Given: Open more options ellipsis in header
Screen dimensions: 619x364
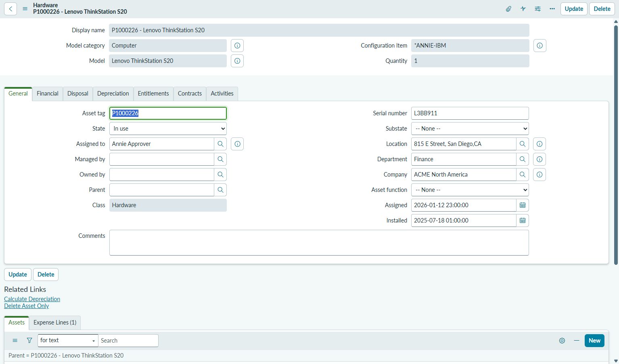Looking at the screenshot, I should tap(552, 9).
